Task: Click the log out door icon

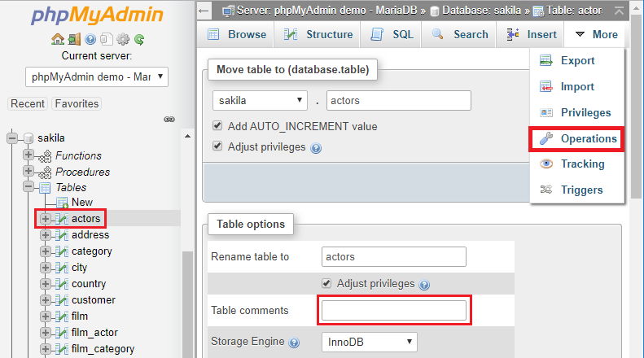Action: (74, 39)
